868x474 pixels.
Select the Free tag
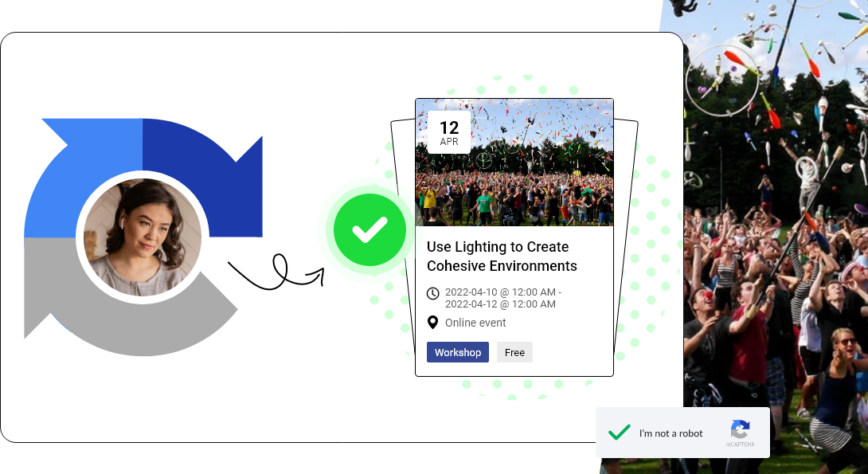(x=514, y=352)
